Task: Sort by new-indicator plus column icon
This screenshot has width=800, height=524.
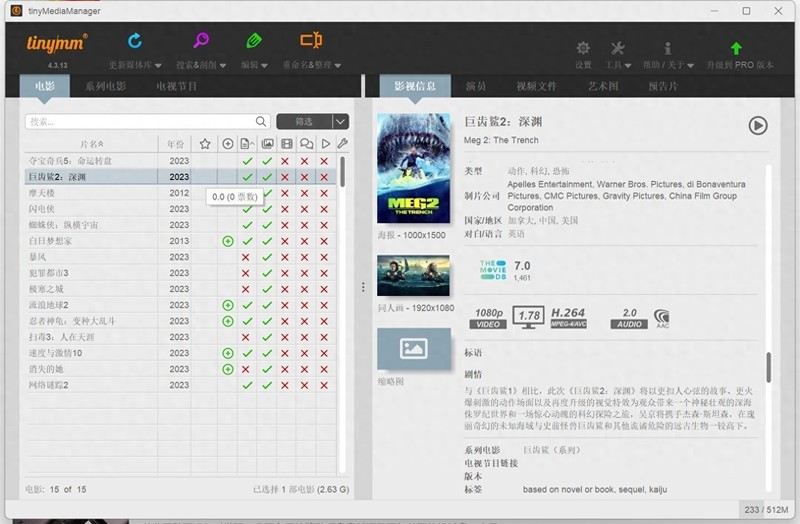Action: click(x=228, y=144)
